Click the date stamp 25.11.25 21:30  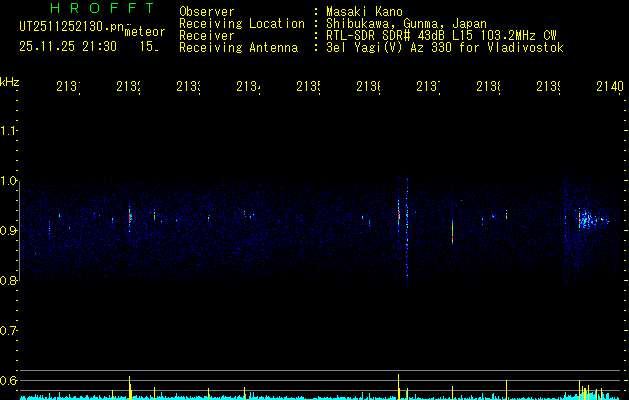[x=68, y=47]
